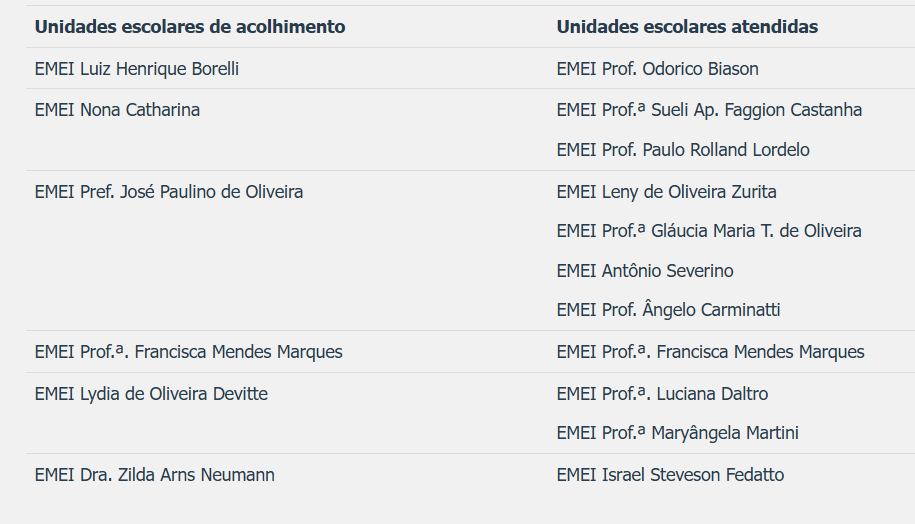Image resolution: width=915 pixels, height=524 pixels.
Task: Click EMEI Prof.ª Gláucia Maria T. de Oliveira
Action: tap(709, 231)
